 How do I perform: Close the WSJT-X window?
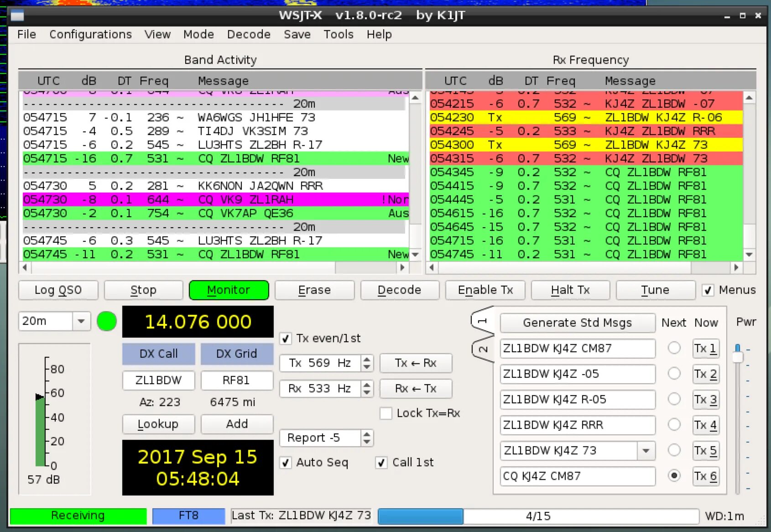[x=758, y=16]
